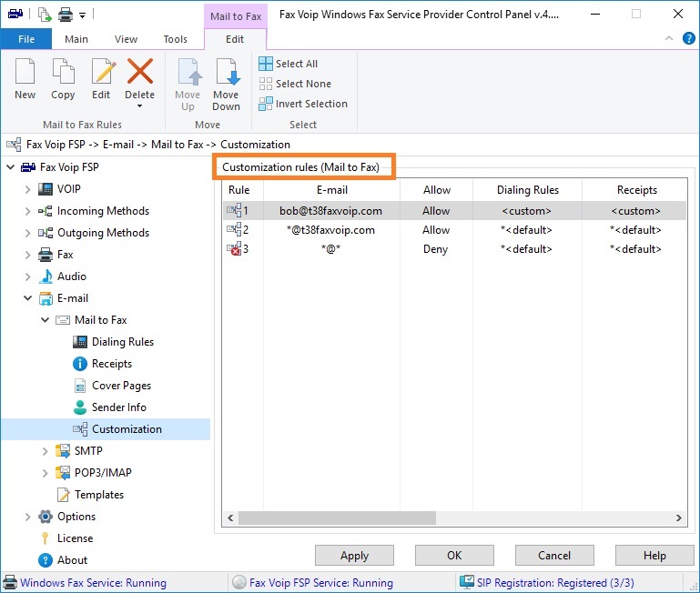The width and height of the screenshot is (700, 593).
Task: Open the quick access toolbar dropdown arrow
Action: point(82,15)
